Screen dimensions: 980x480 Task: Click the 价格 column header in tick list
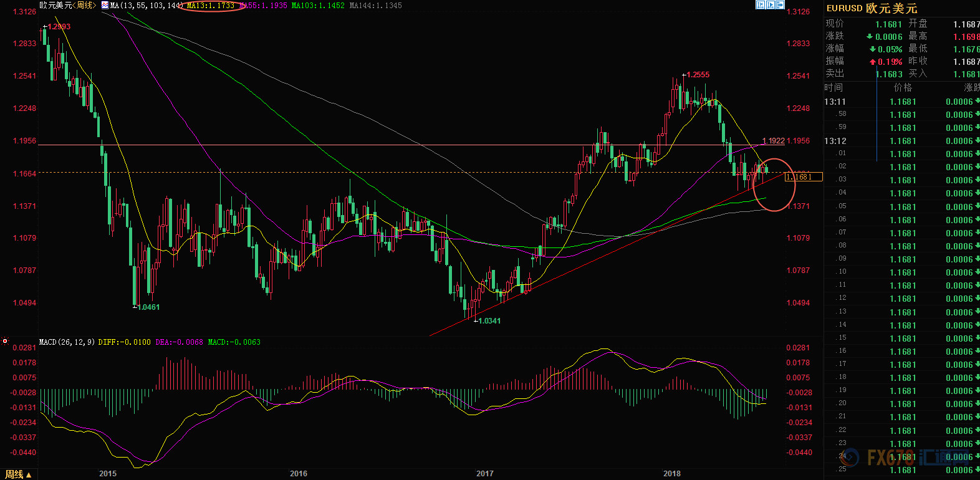pyautogui.click(x=903, y=87)
